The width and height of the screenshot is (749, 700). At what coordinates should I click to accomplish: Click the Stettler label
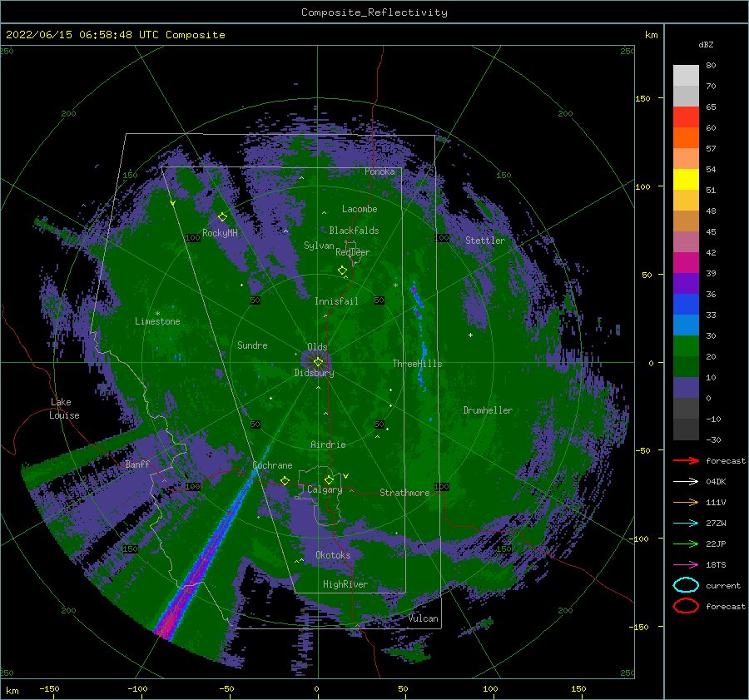(485, 241)
